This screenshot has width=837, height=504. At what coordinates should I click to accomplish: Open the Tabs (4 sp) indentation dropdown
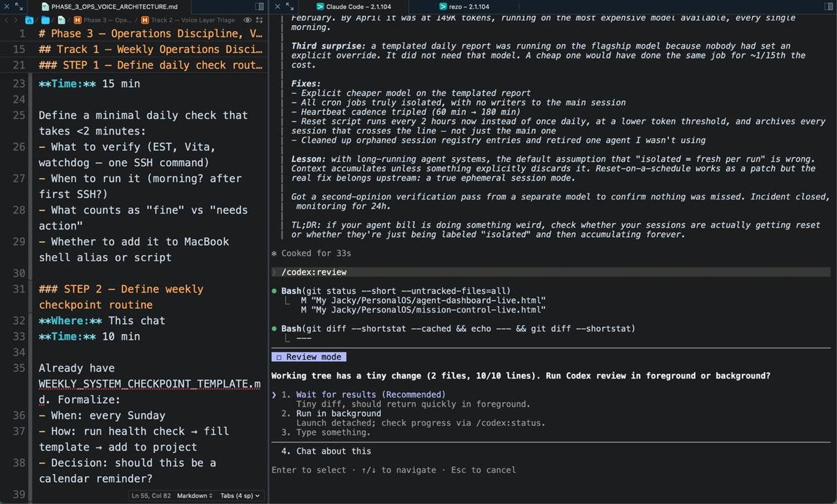(x=240, y=496)
